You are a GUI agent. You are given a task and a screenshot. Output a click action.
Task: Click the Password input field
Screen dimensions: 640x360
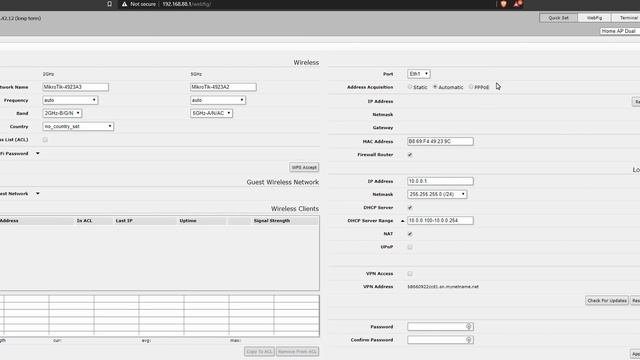(440, 327)
